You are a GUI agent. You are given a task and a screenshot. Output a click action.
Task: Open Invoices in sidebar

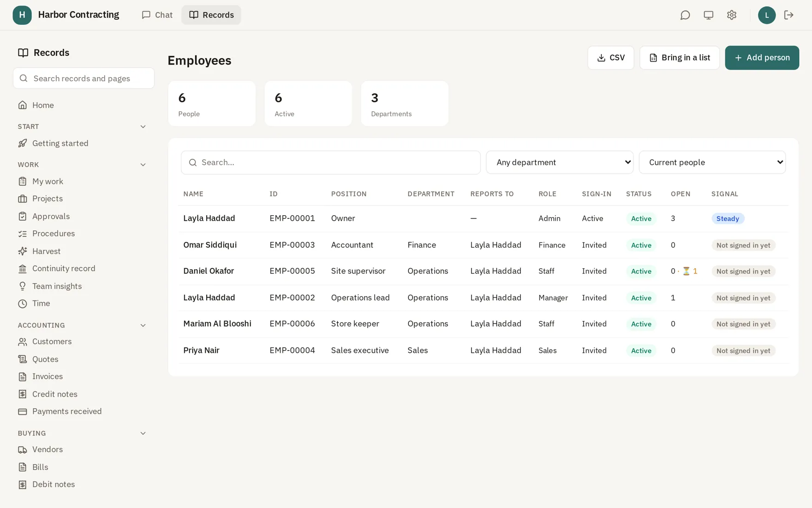(83, 376)
